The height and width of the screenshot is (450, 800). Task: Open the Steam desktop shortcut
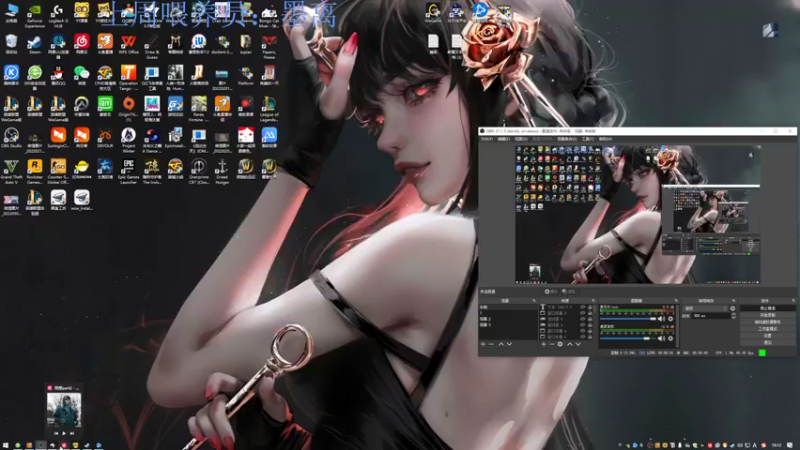click(35, 44)
